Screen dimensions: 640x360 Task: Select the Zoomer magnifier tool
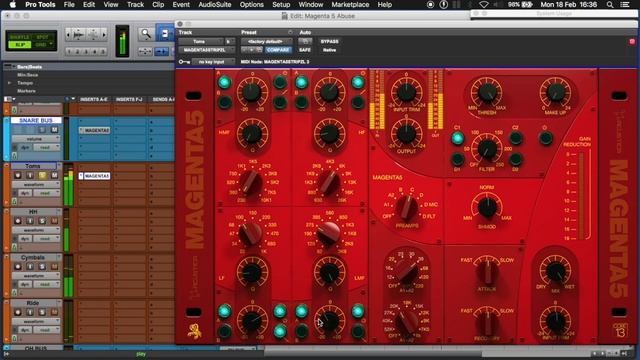click(146, 34)
